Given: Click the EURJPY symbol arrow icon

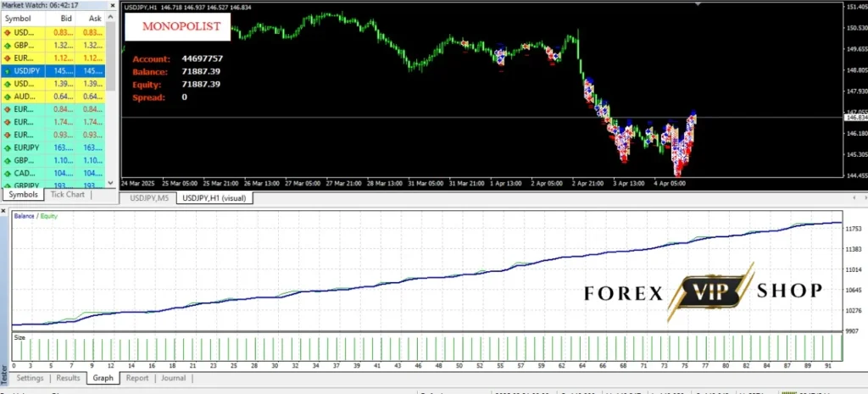Looking at the screenshot, I should point(8,147).
